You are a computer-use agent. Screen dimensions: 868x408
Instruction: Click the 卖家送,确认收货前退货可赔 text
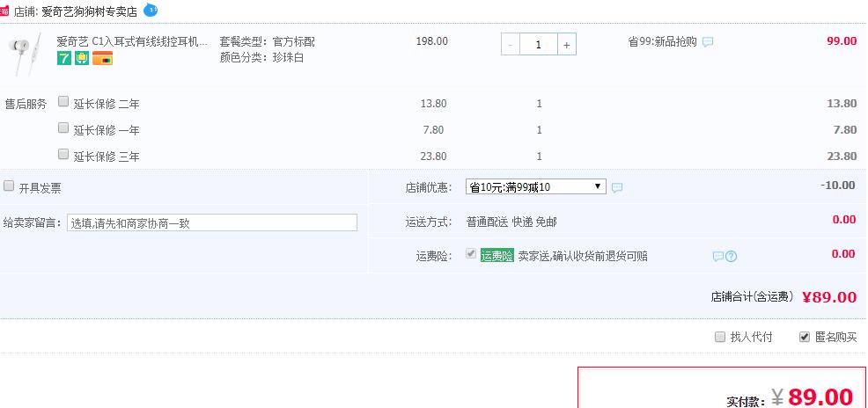[x=583, y=256]
